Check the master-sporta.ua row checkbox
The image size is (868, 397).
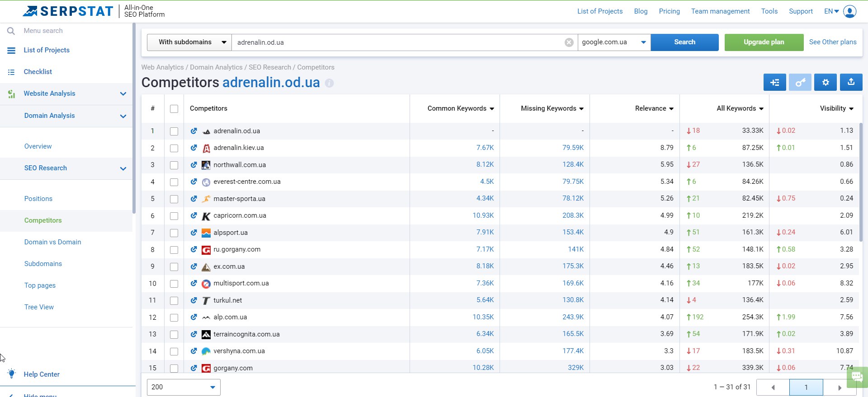[174, 199]
